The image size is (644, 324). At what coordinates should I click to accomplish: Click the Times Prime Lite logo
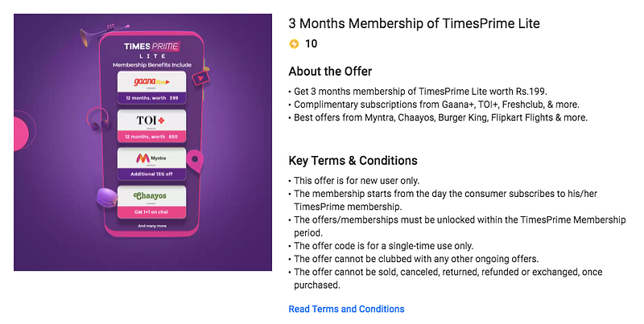click(151, 50)
